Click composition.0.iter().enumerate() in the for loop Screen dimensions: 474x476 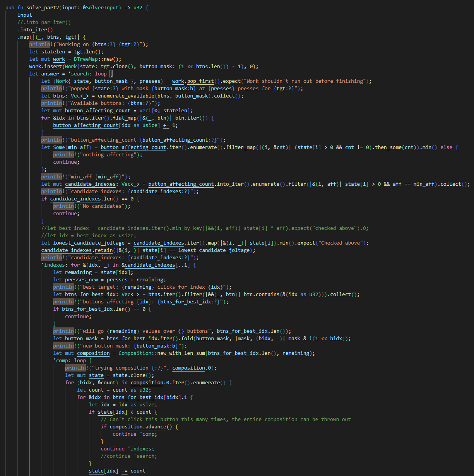click(x=178, y=382)
